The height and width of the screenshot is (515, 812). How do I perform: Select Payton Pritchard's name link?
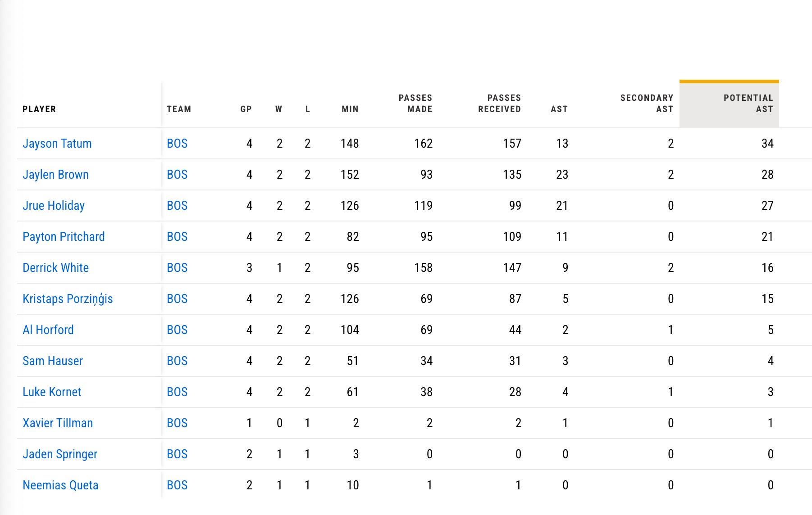pyautogui.click(x=64, y=237)
